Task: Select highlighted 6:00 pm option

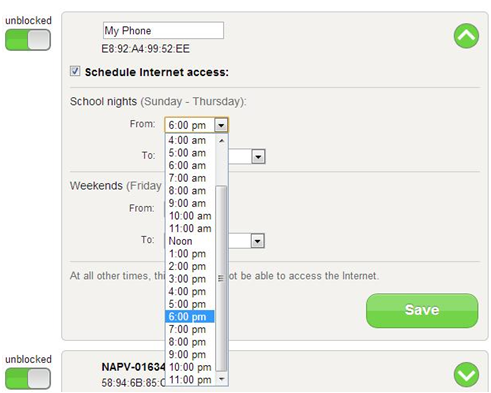Action: [190, 317]
